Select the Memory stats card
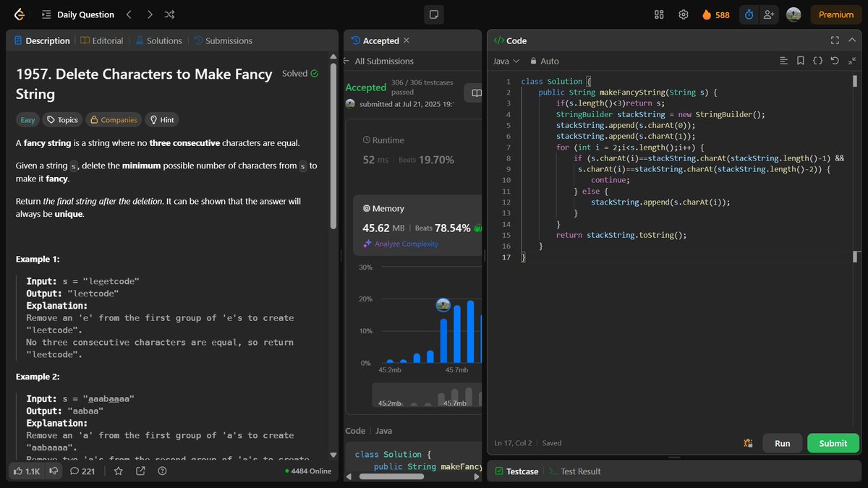The height and width of the screenshot is (488, 868). pos(417,225)
